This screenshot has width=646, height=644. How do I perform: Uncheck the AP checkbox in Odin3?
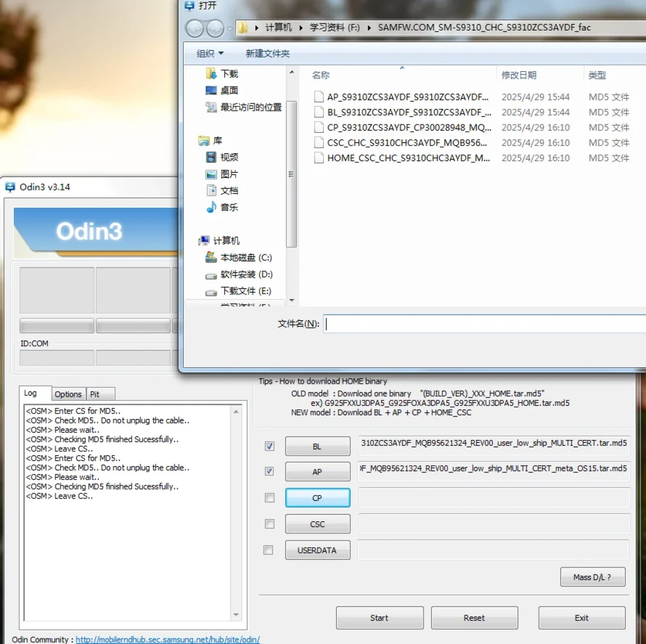(x=269, y=471)
